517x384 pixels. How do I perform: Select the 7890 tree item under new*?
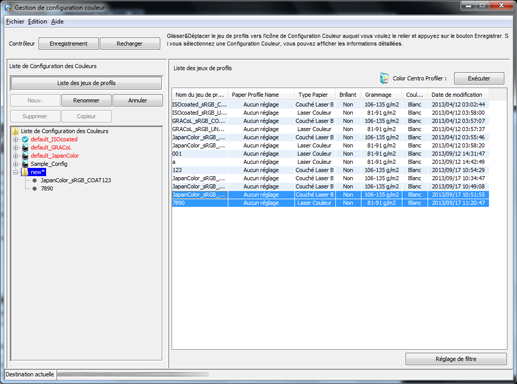(47, 189)
